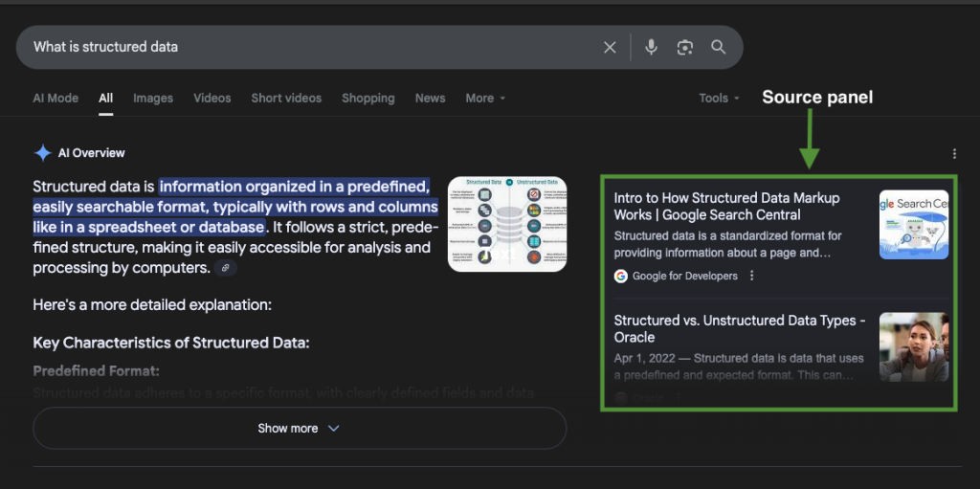Start voice search with microphone icon
980x489 pixels.
652,47
